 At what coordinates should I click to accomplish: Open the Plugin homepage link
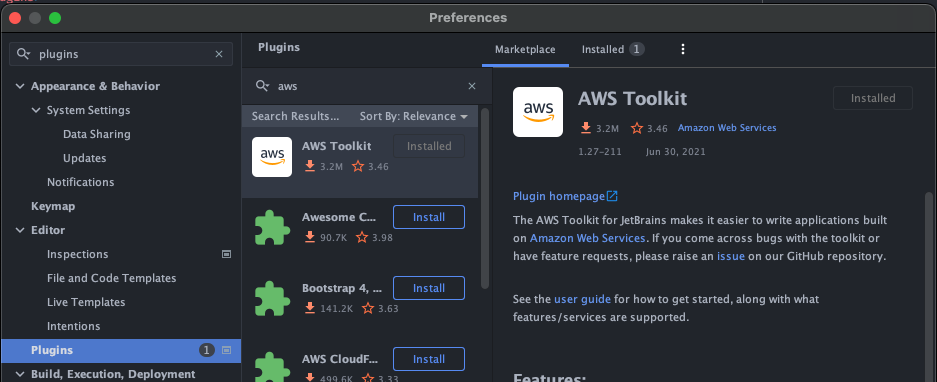click(559, 196)
